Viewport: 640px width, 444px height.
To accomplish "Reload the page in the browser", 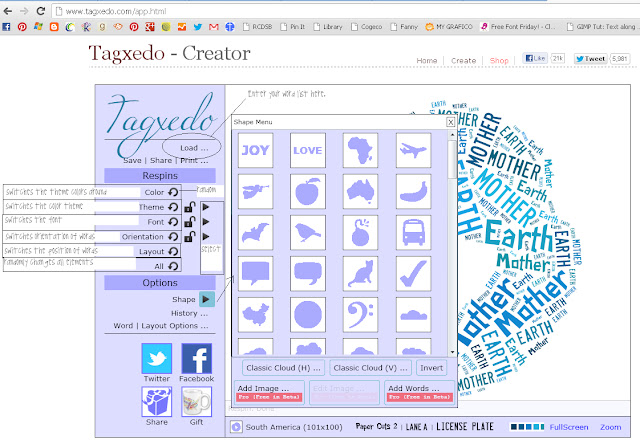I will [x=40, y=11].
